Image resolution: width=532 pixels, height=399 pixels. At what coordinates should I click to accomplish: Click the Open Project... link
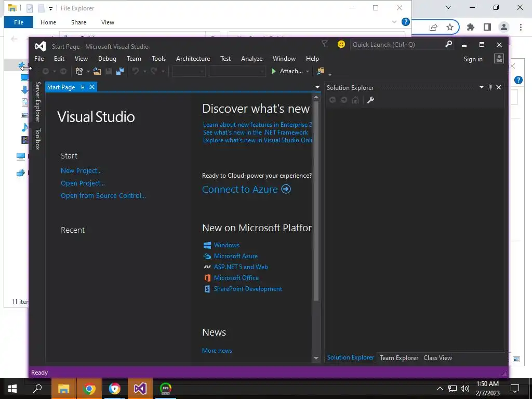pyautogui.click(x=83, y=183)
